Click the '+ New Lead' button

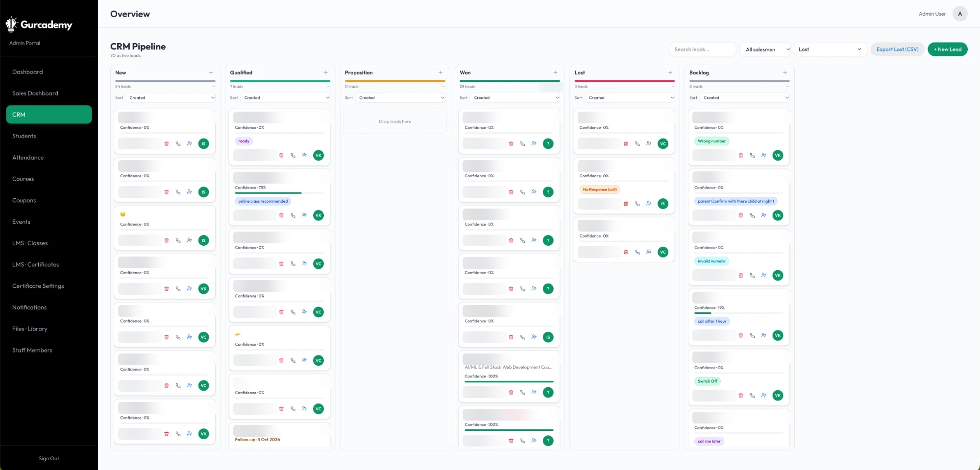pos(947,49)
